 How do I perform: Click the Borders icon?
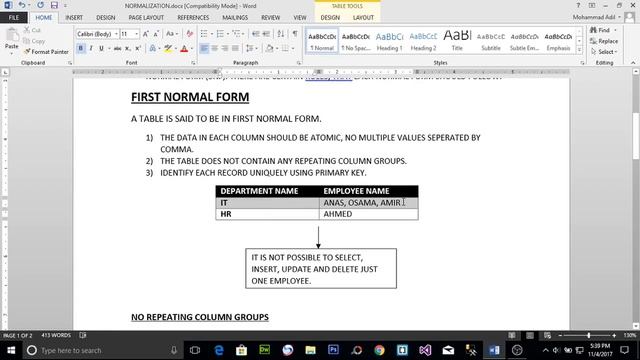285,49
